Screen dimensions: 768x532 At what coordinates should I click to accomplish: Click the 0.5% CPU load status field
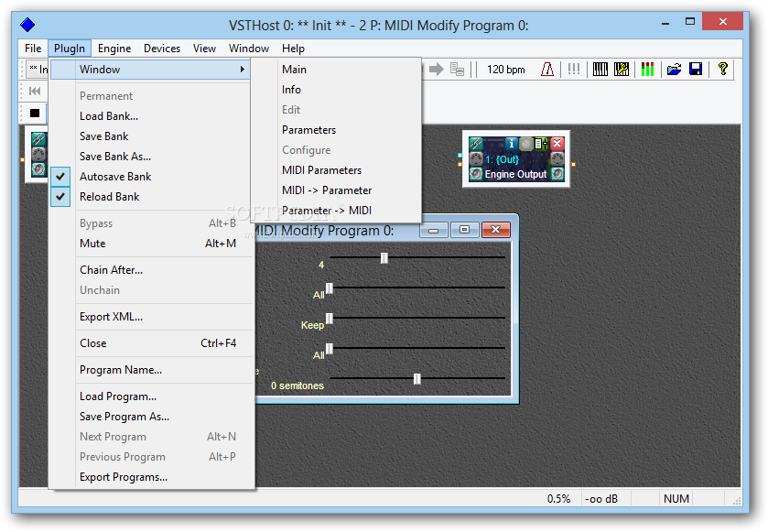pos(558,499)
